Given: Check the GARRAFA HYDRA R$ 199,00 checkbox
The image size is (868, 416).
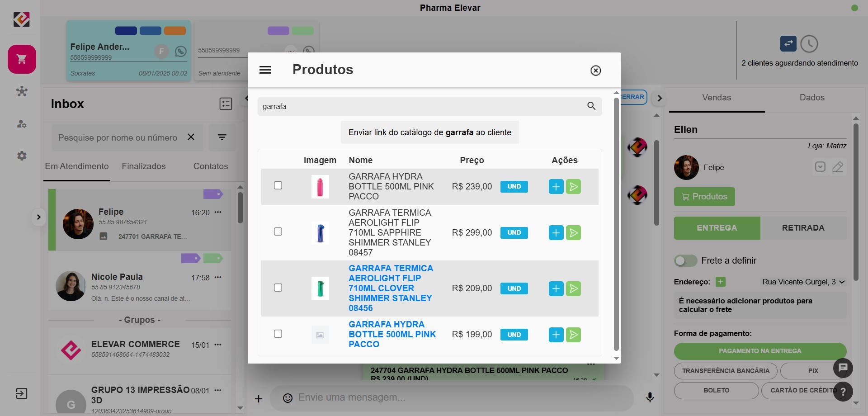Looking at the screenshot, I should pyautogui.click(x=278, y=334).
